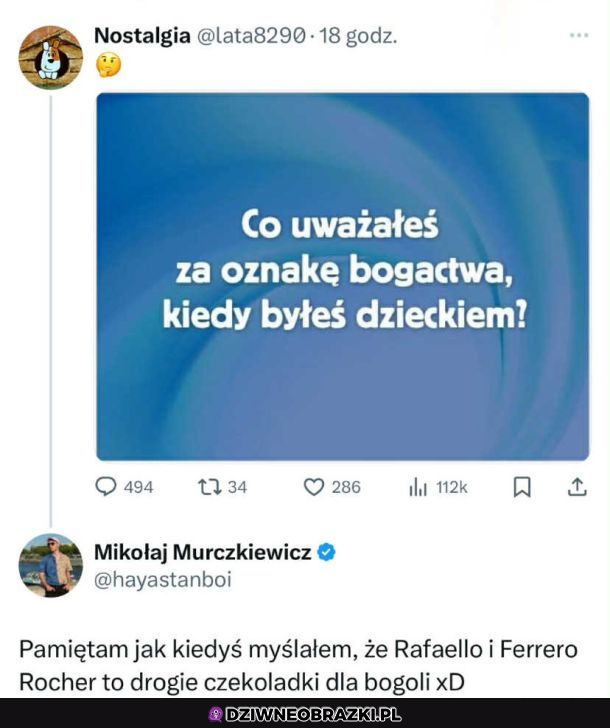
Task: Open the Nostalgia display name
Action: [x=142, y=36]
